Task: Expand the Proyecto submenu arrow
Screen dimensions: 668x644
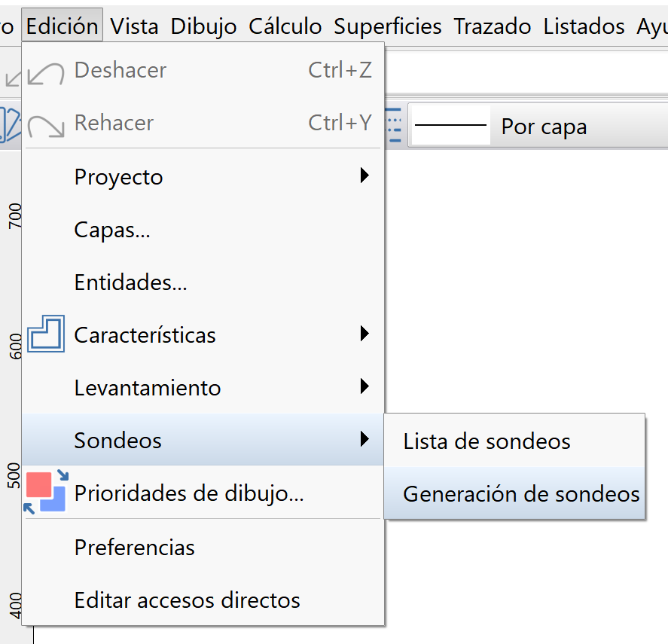Action: (365, 175)
